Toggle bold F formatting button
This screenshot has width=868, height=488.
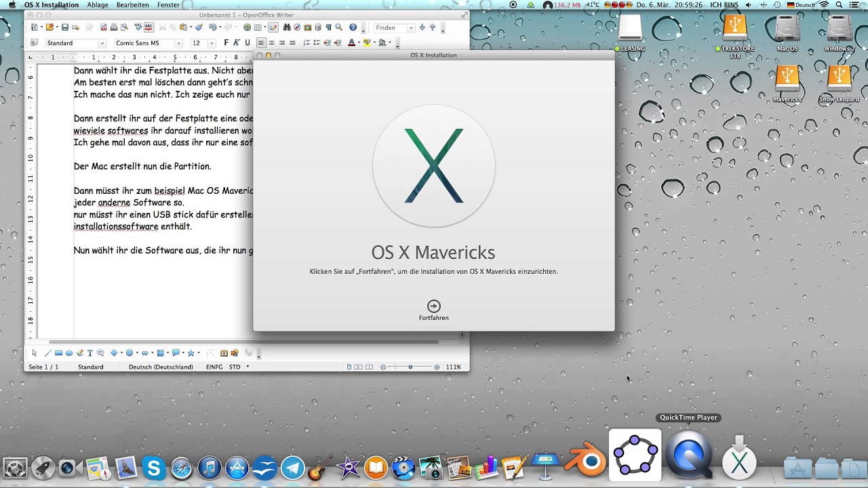(x=226, y=43)
